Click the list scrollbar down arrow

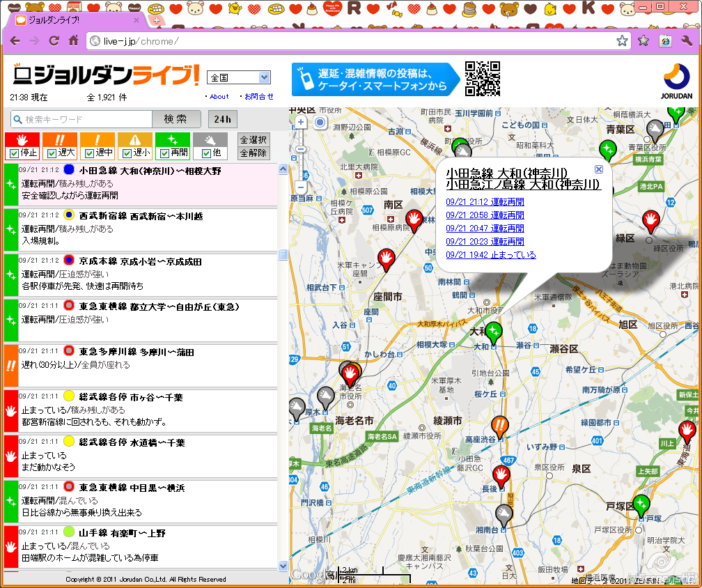tap(283, 566)
